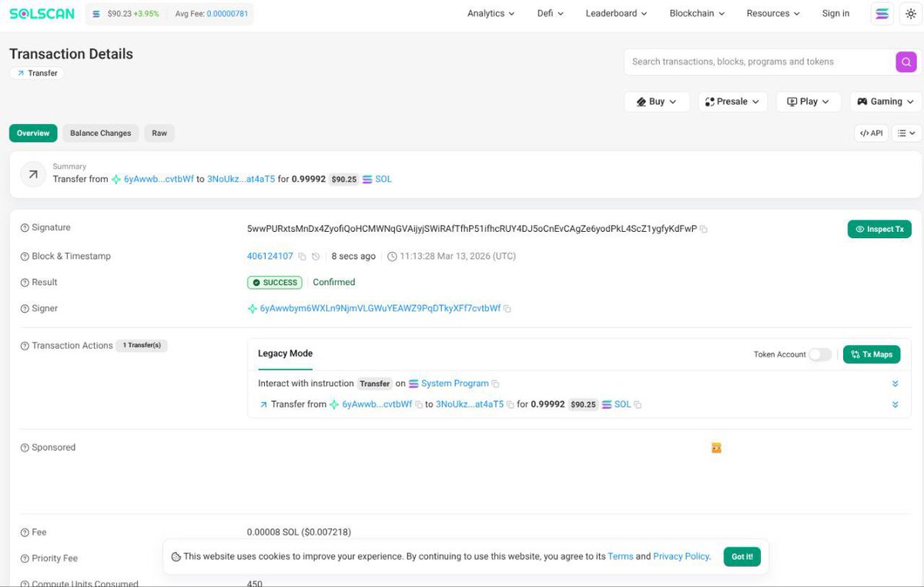Expand the Resources menu

pyautogui.click(x=773, y=14)
